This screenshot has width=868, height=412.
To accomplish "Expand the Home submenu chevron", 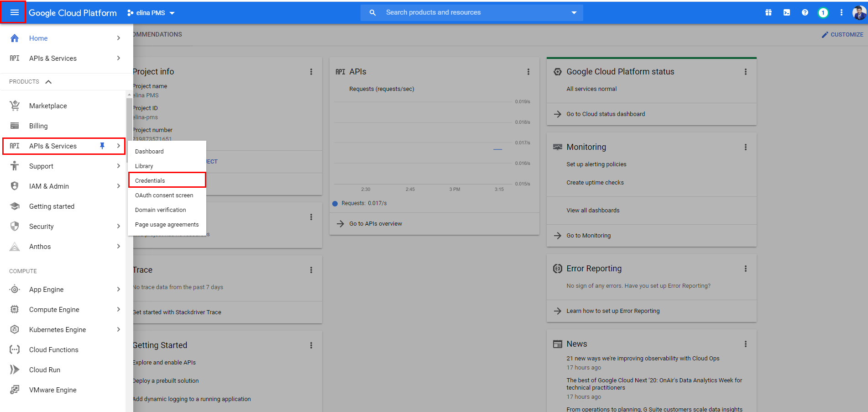I will (x=119, y=38).
